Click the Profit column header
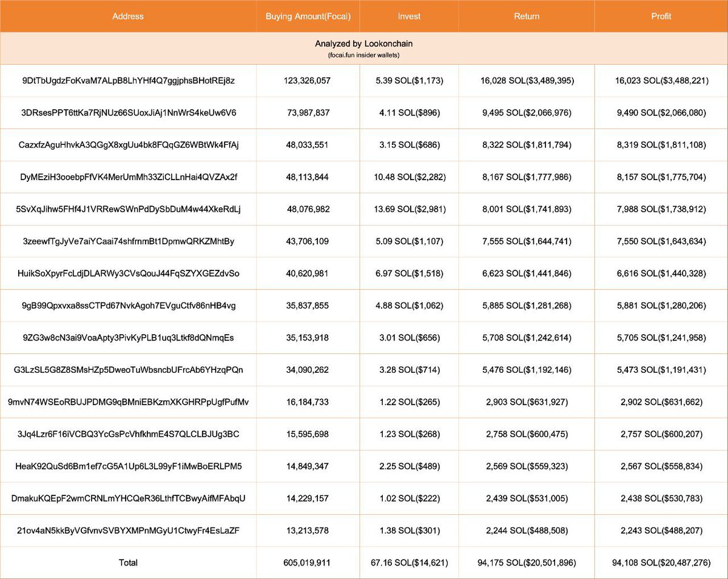The height and width of the screenshot is (579, 728). pos(661,16)
